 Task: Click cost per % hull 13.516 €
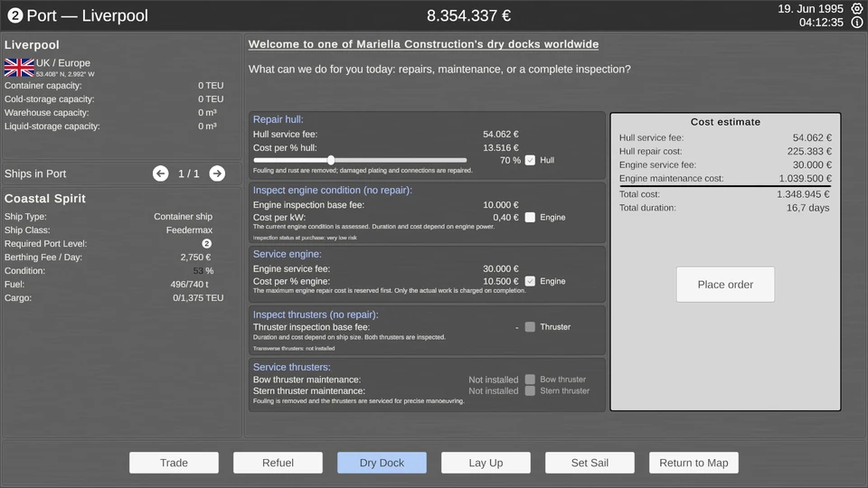click(x=500, y=147)
